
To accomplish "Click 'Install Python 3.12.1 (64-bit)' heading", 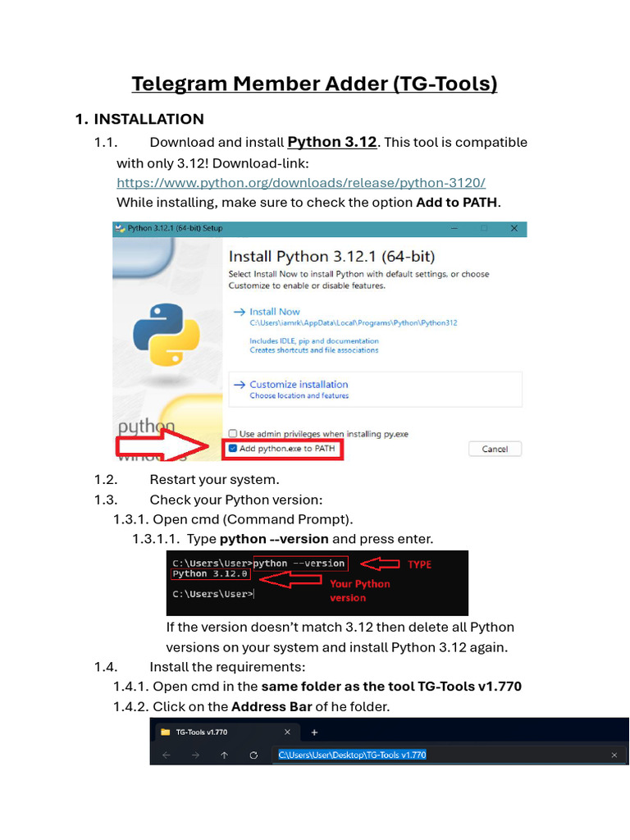I will click(x=331, y=256).
